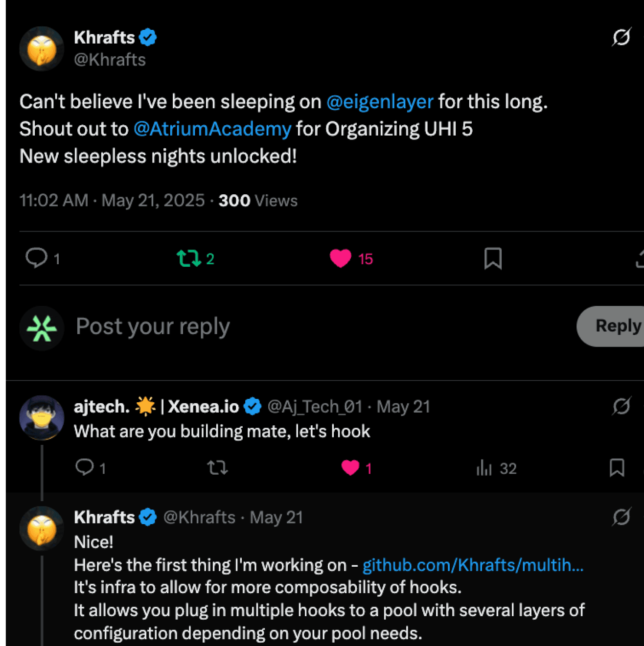Open the @AtriumAcademy mention link

[x=212, y=129]
